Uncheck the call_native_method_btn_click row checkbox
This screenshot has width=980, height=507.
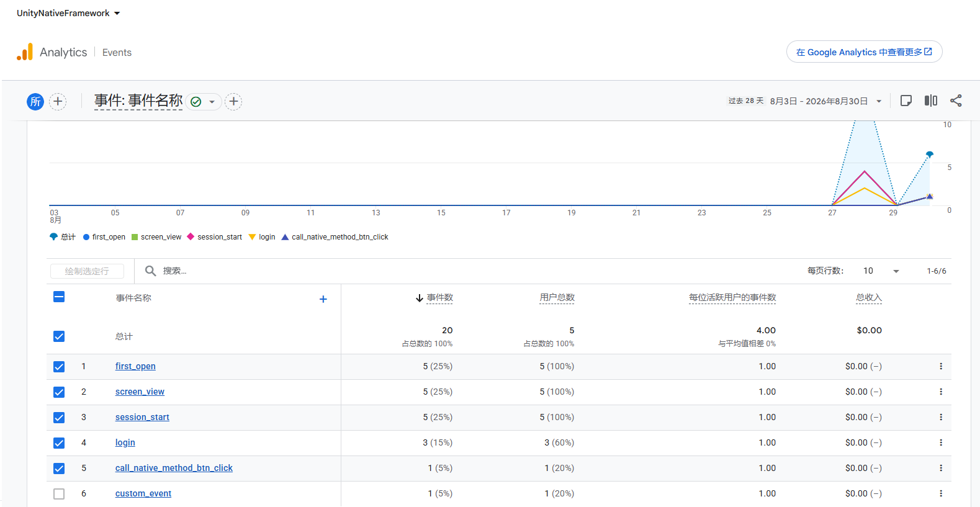click(x=59, y=469)
